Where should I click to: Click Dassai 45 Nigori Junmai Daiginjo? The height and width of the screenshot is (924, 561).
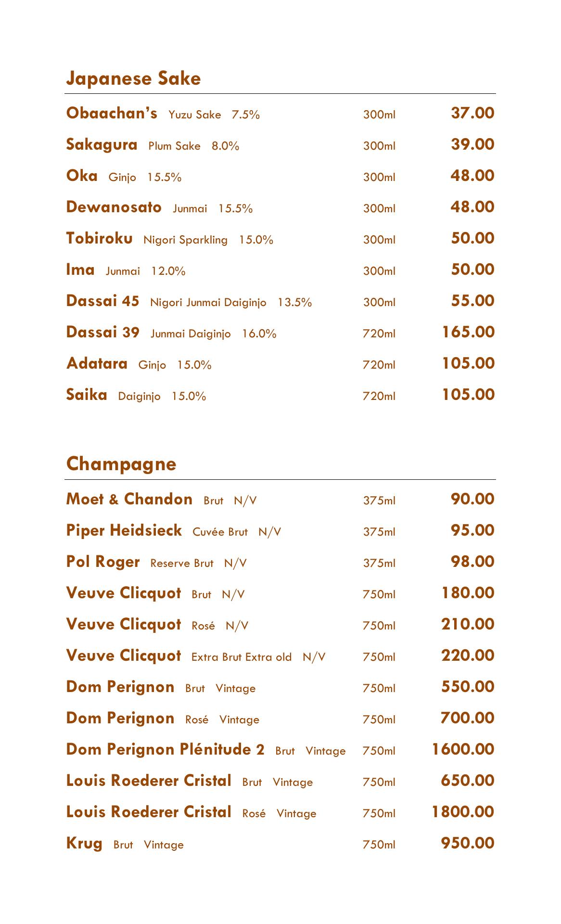click(102, 301)
